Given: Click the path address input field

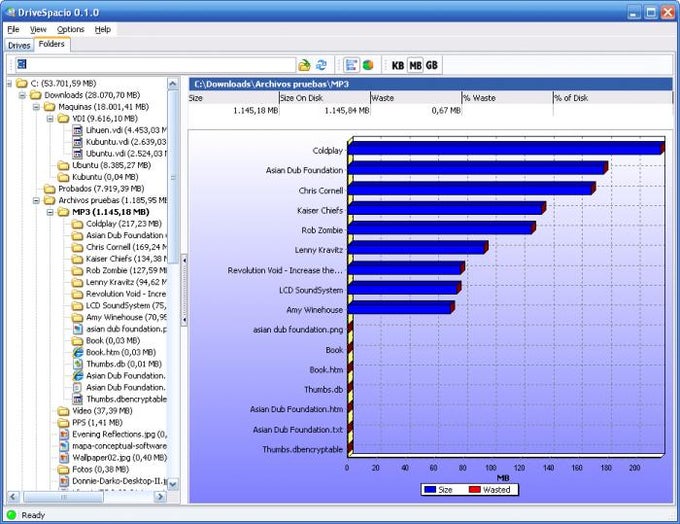Looking at the screenshot, I should (156, 65).
